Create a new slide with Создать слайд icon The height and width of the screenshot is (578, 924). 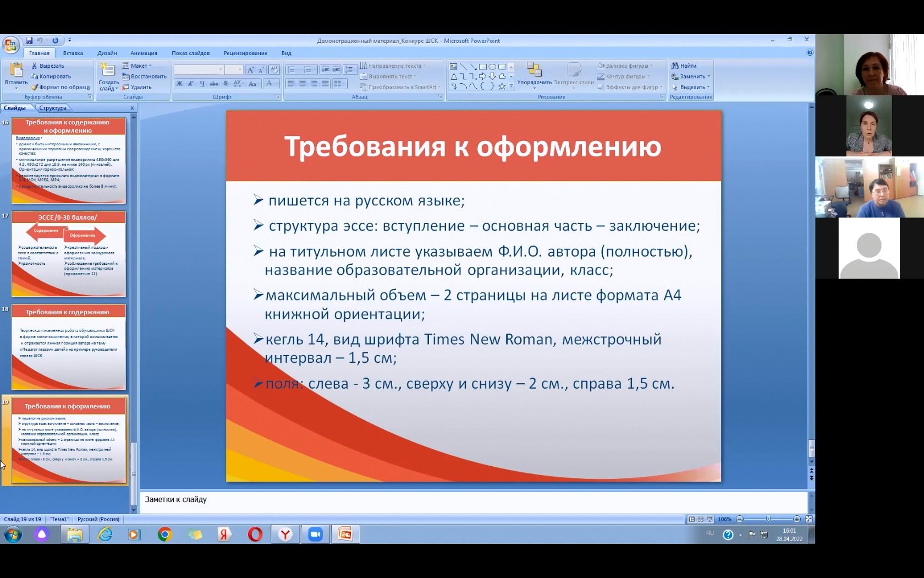click(108, 70)
